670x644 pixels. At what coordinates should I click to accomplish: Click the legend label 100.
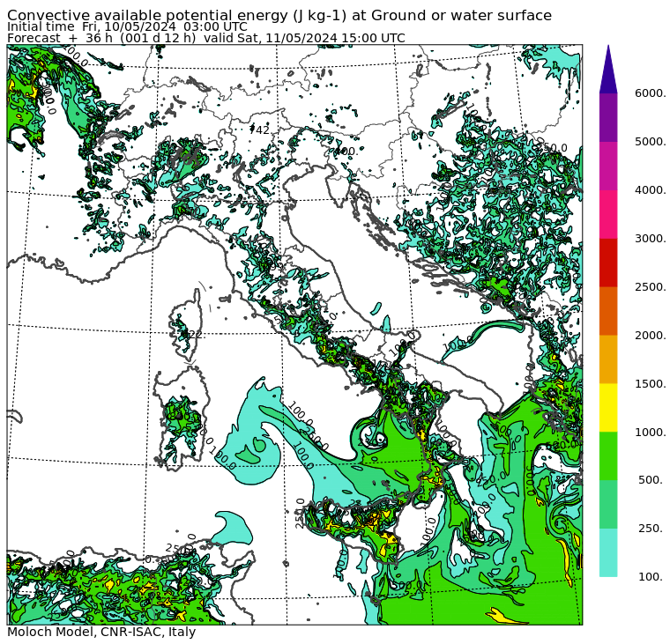click(651, 576)
